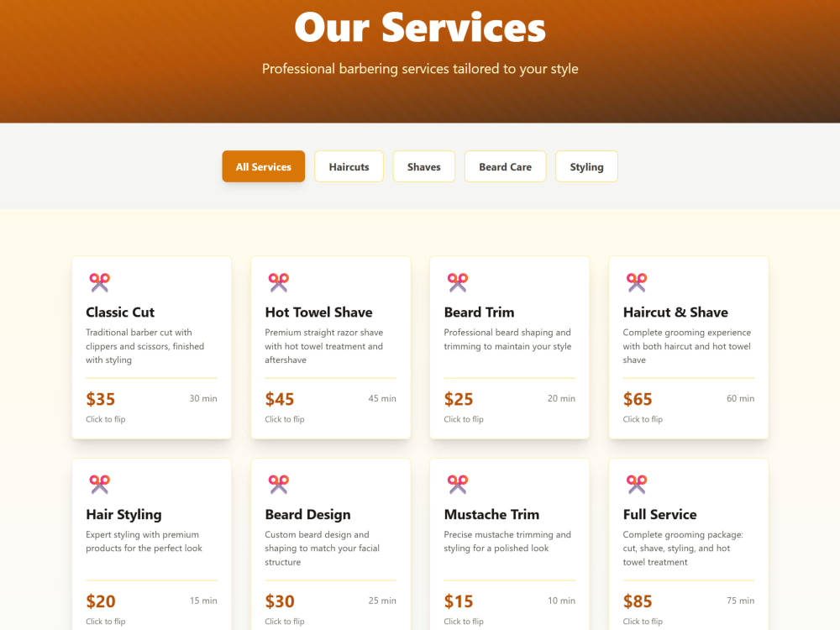Click the Our Services page heading
This screenshot has height=630, width=840.
pyautogui.click(x=420, y=27)
